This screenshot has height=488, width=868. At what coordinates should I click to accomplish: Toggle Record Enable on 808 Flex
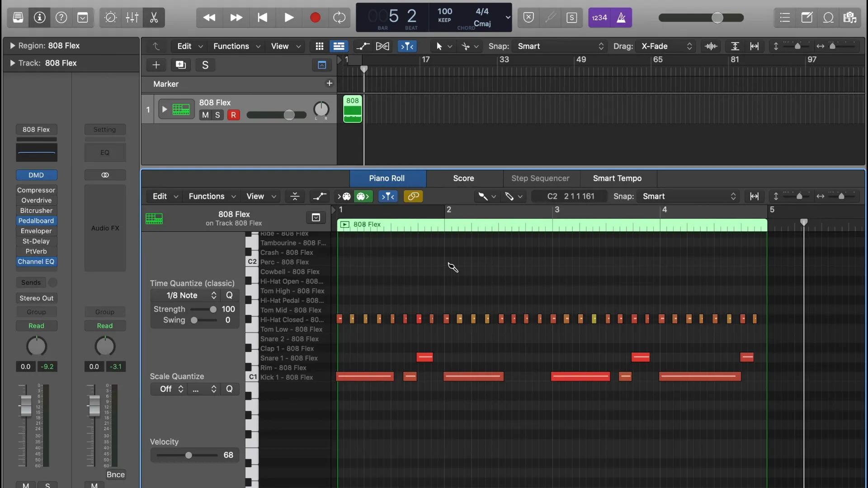(x=234, y=114)
